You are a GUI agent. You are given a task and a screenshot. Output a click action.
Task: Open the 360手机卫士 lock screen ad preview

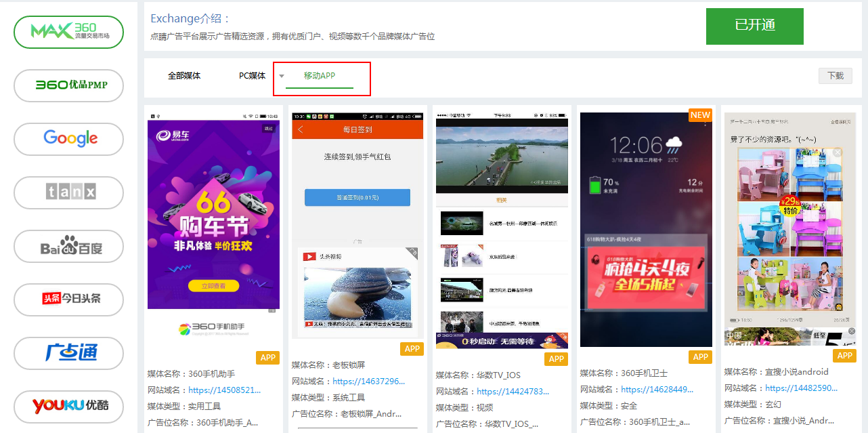pyautogui.click(x=646, y=230)
